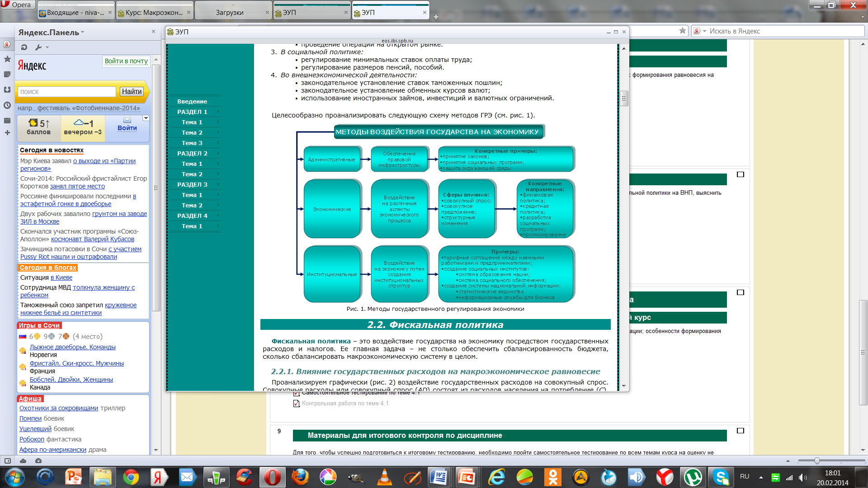Viewport: 868px width, 488px height.
Task: Toggle panels button in Opera status bar
Action: click(x=8, y=461)
